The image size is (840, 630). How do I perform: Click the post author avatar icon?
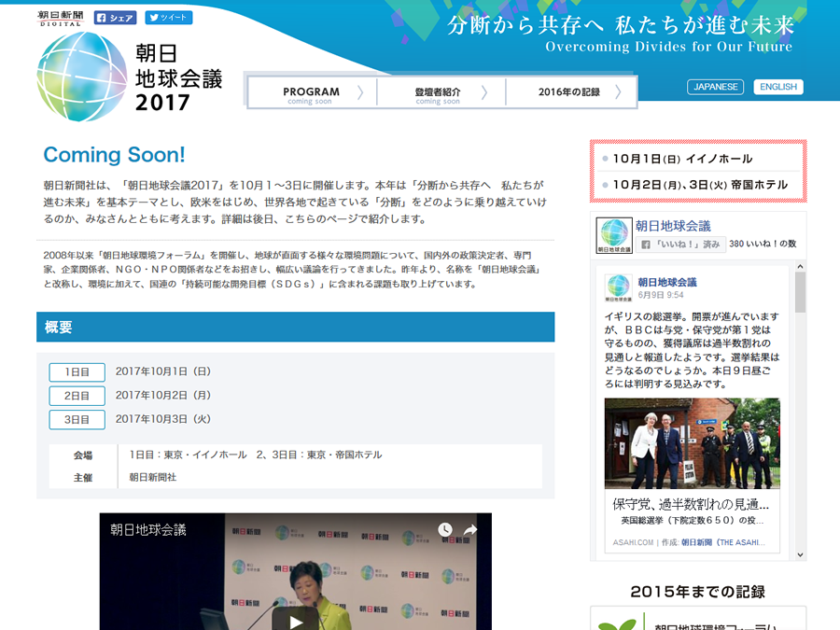click(618, 287)
